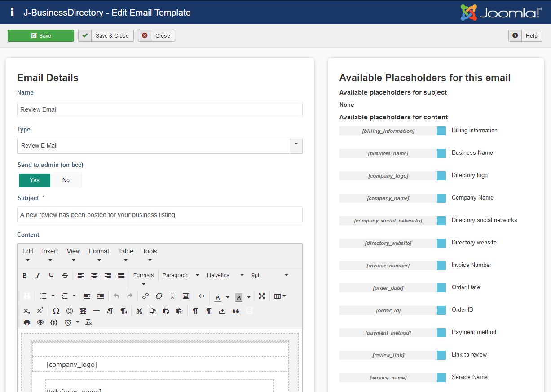551x392 pixels.
Task: Close the email template editor
Action: click(x=156, y=36)
